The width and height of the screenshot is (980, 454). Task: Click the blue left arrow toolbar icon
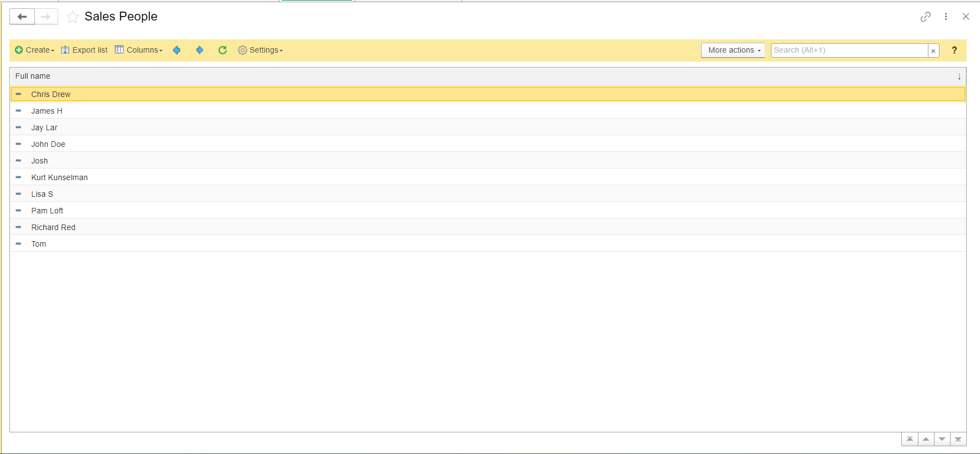click(x=177, y=50)
